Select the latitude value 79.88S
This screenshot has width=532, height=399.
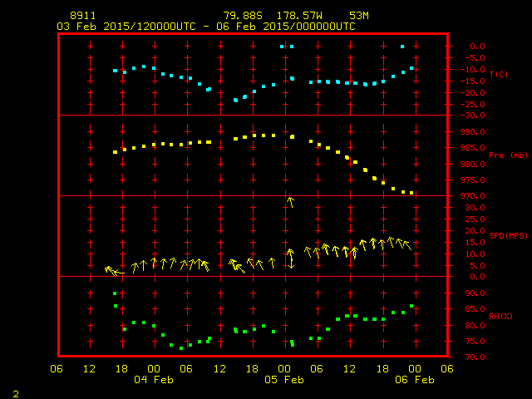click(x=243, y=16)
